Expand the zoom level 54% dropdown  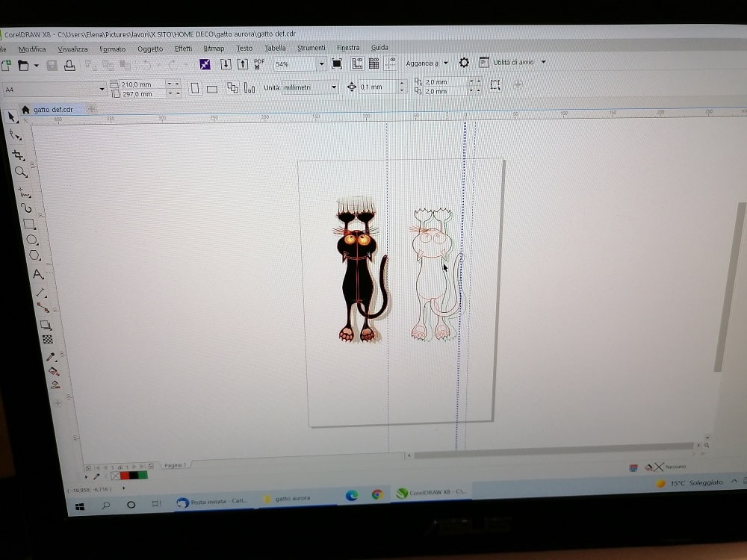pyautogui.click(x=321, y=63)
